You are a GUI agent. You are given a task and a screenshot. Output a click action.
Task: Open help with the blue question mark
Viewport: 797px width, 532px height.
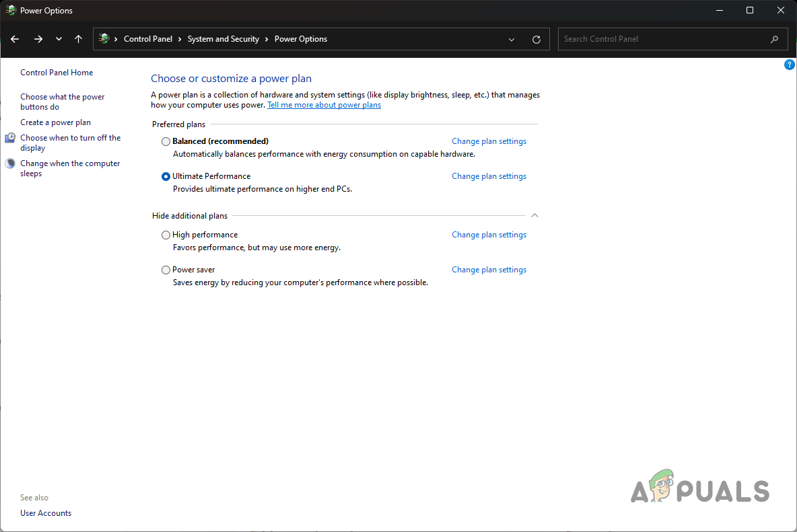(789, 65)
